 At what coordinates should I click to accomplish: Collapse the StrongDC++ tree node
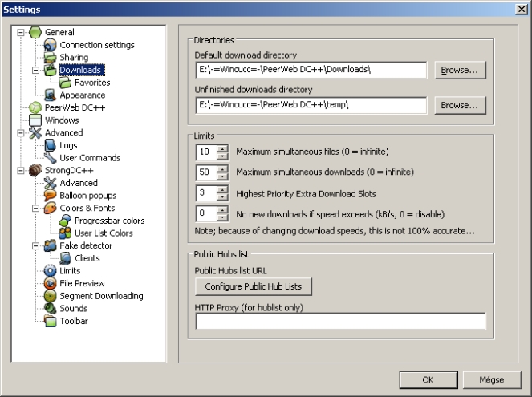click(21, 170)
